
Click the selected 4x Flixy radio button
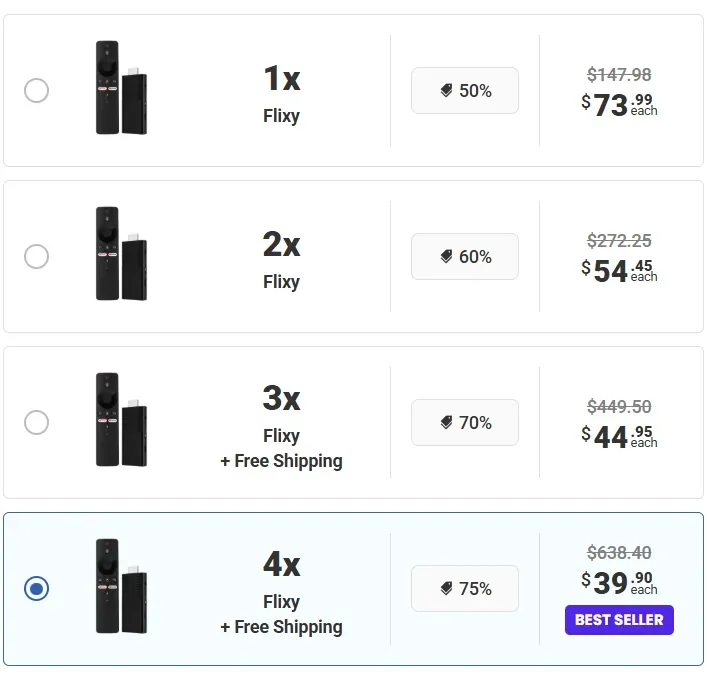tap(36, 589)
